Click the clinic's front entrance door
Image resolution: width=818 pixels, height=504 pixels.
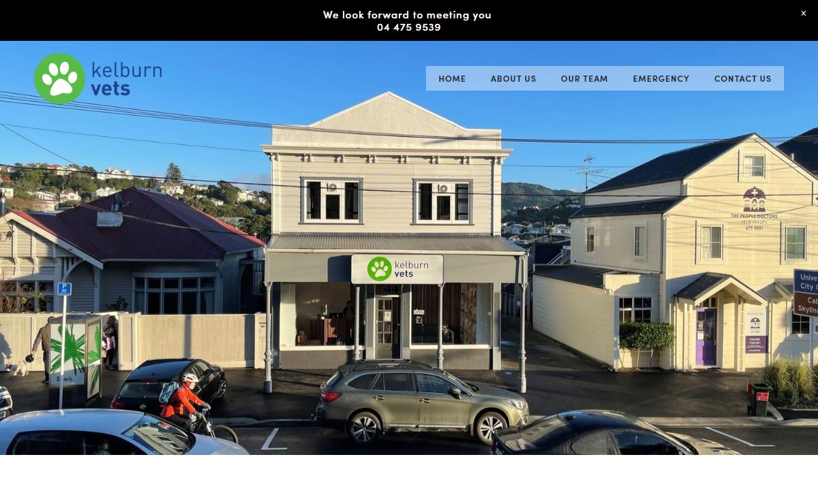click(386, 328)
